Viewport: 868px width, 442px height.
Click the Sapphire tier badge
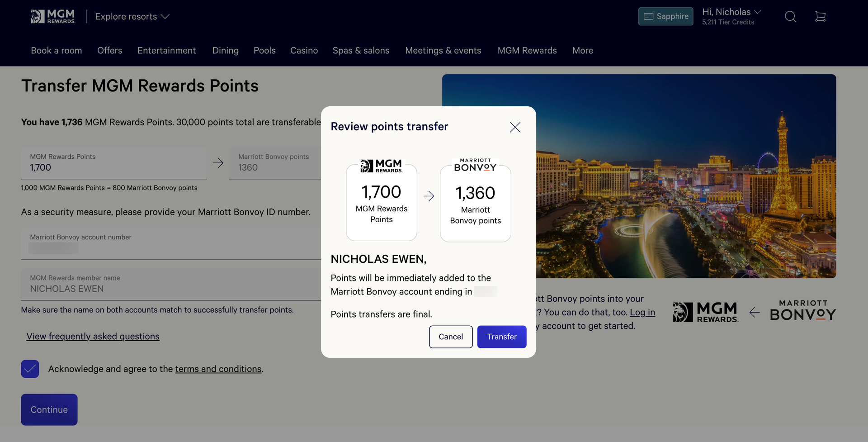(665, 16)
